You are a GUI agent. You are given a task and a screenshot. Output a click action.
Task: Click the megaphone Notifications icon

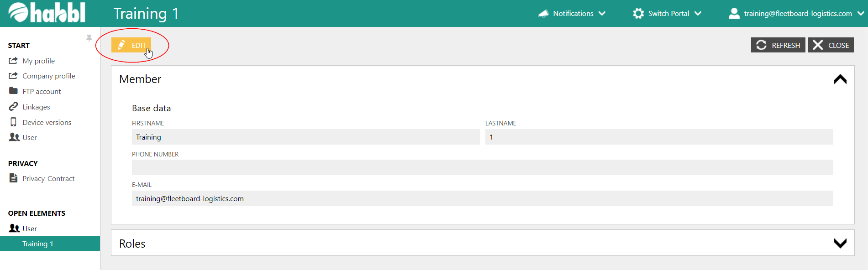pyautogui.click(x=543, y=14)
